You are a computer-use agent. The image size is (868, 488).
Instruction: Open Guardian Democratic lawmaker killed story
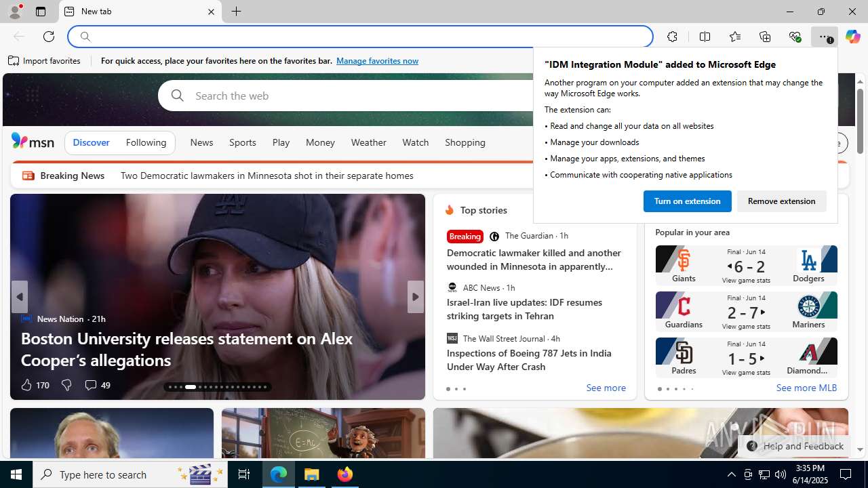(534, 260)
